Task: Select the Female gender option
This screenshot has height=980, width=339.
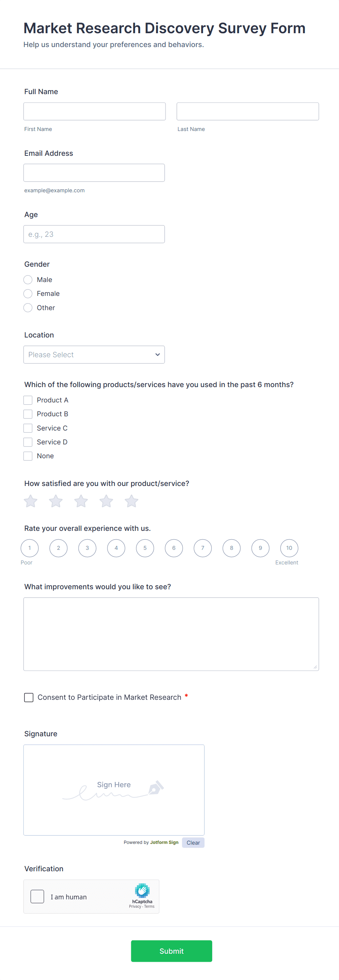Action: coord(28,294)
